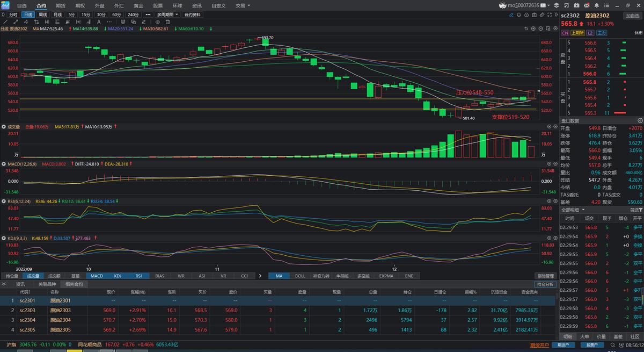Toggle the KDJ indicator button
The image size is (644, 352).
(118, 276)
